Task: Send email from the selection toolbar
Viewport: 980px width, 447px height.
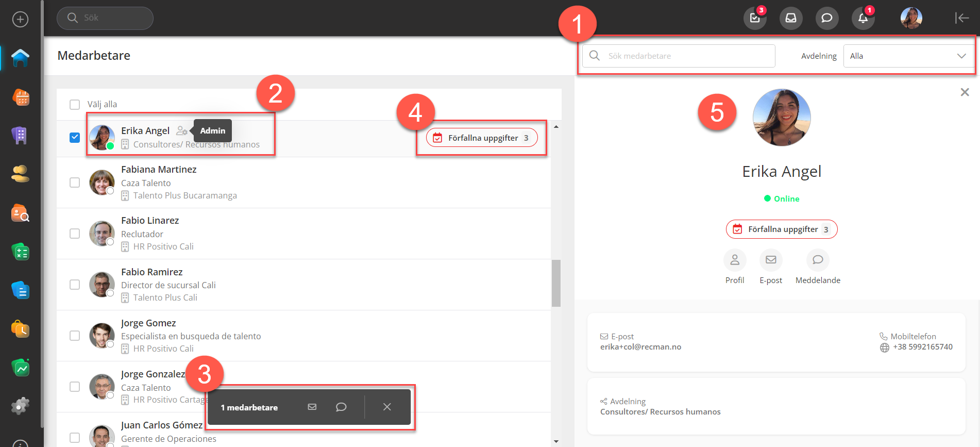Action: click(312, 407)
